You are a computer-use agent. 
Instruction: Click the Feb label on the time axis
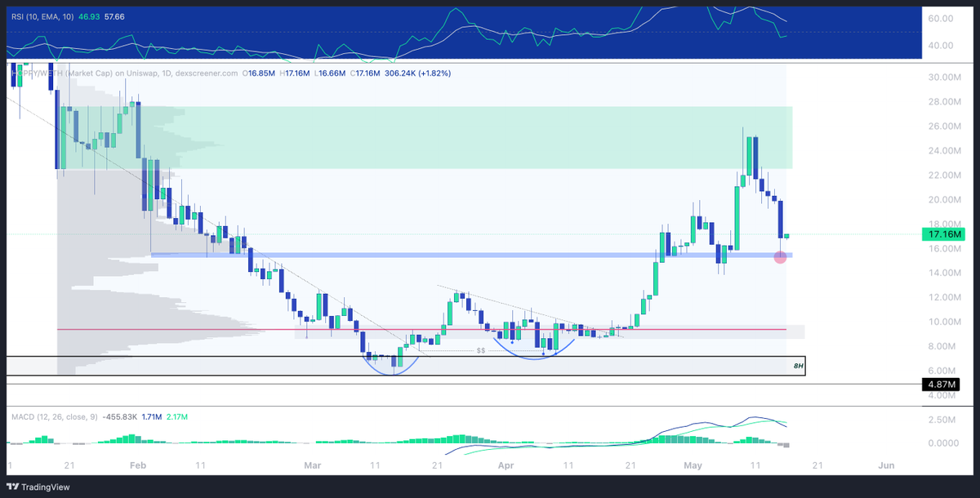137,465
